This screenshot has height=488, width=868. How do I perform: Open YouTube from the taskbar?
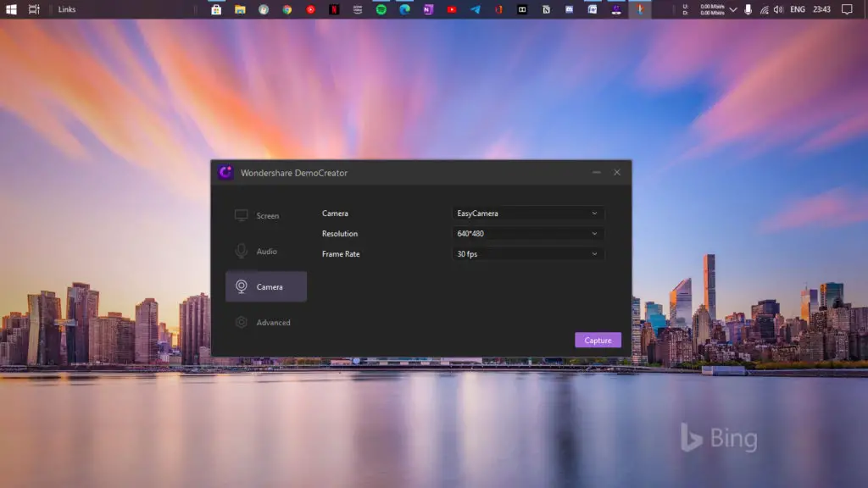tap(452, 9)
